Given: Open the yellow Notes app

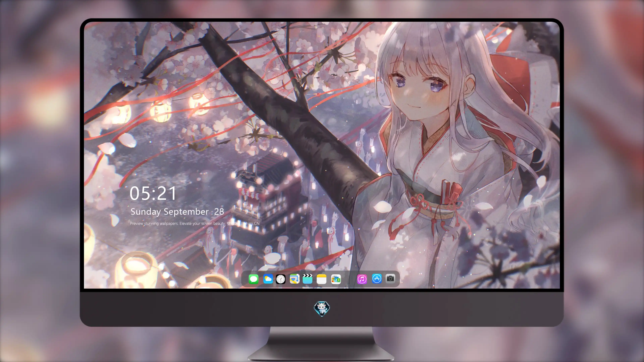Looking at the screenshot, I should pos(321,279).
